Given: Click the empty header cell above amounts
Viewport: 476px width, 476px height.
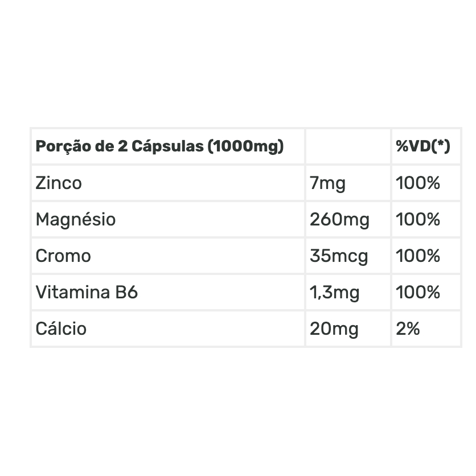Looking at the screenshot, I should (348, 146).
